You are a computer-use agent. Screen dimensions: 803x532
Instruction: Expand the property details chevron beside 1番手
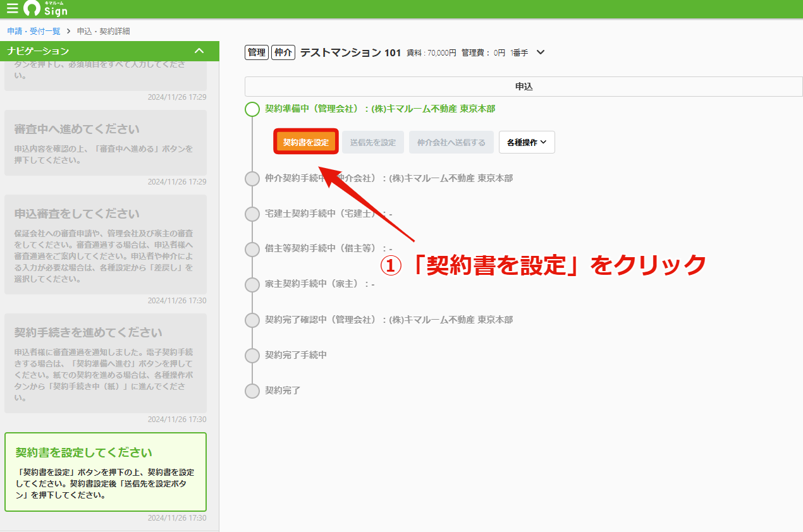[x=540, y=52]
